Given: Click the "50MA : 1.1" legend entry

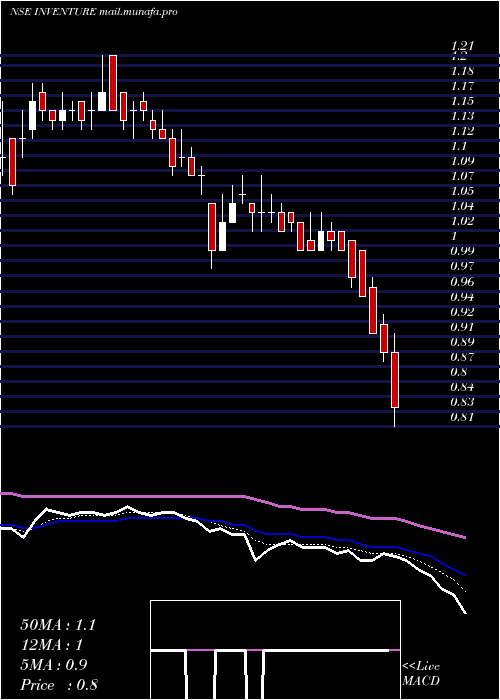Looking at the screenshot, I should [58, 625].
